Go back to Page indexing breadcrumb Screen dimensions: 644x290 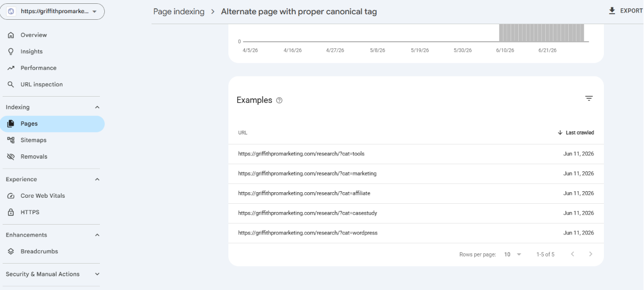coord(178,12)
